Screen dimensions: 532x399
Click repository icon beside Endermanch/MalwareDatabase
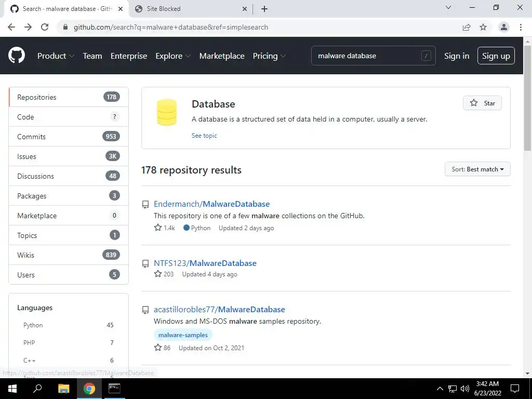pos(145,204)
